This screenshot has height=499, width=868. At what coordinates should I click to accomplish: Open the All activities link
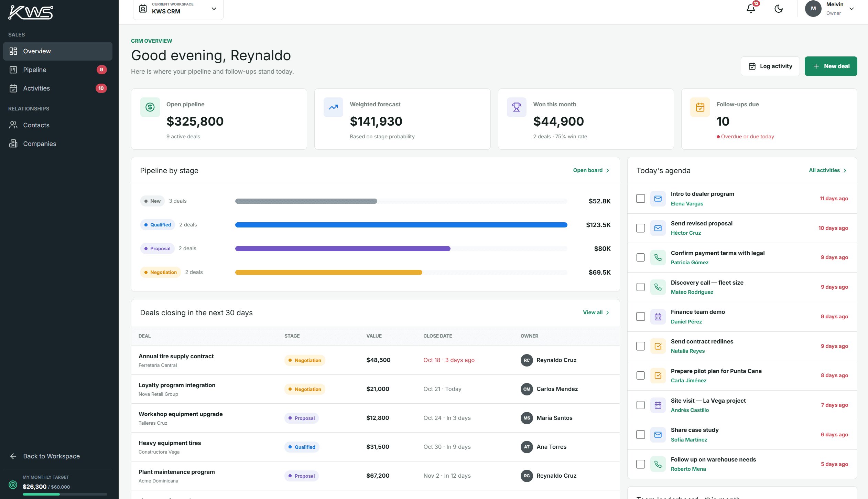click(x=828, y=170)
